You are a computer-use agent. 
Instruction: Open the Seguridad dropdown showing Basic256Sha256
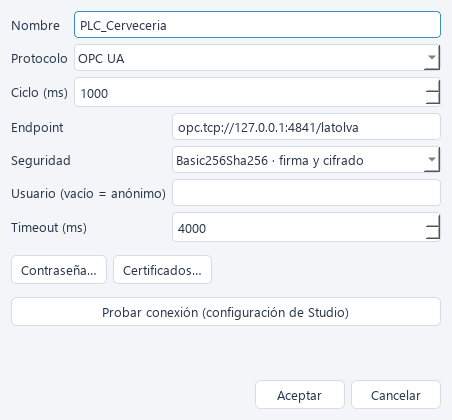pyautogui.click(x=306, y=160)
